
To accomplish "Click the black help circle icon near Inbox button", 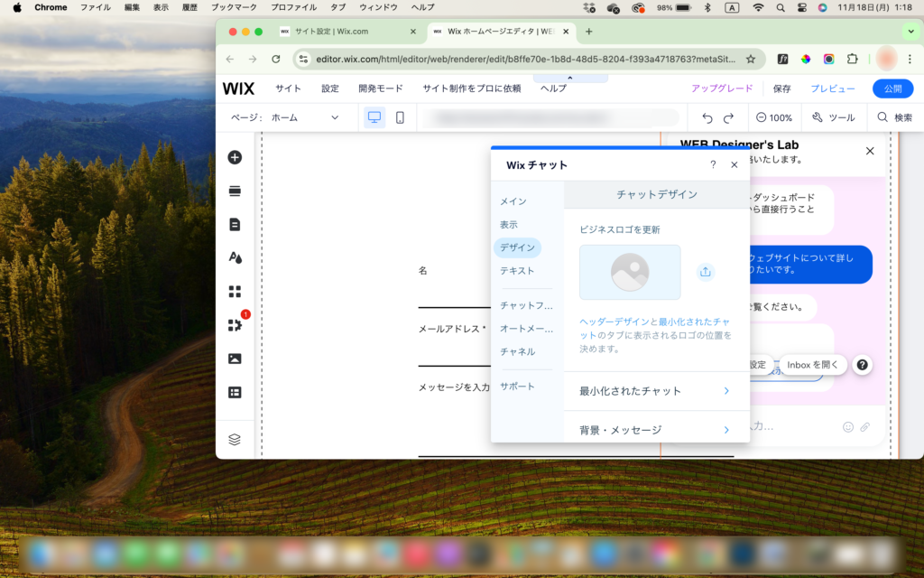I will [x=862, y=365].
